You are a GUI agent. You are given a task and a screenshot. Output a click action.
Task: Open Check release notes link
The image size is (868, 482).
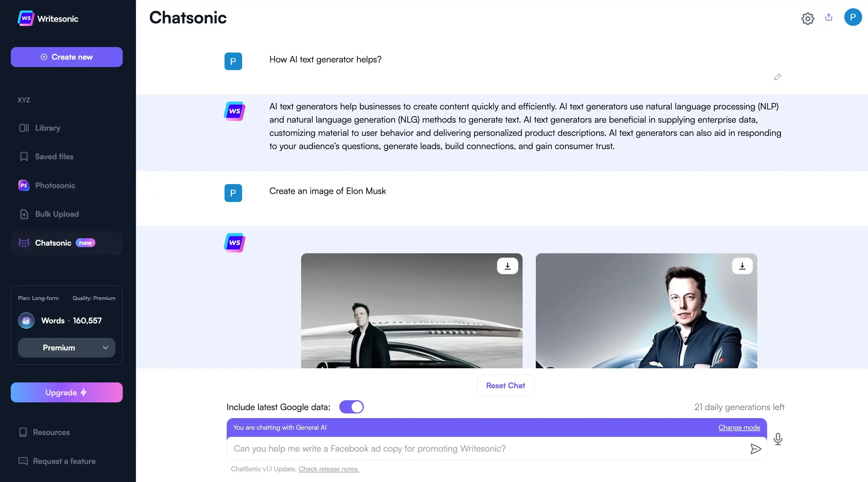click(x=328, y=469)
